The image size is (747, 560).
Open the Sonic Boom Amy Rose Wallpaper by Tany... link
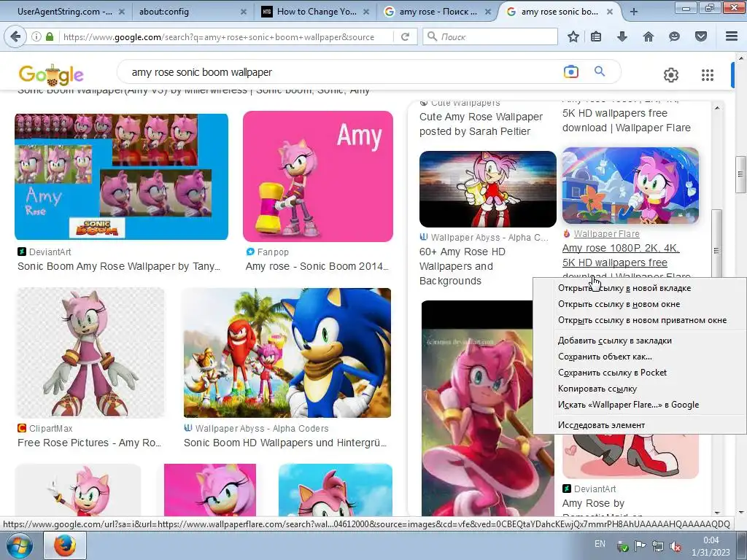pyautogui.click(x=119, y=267)
